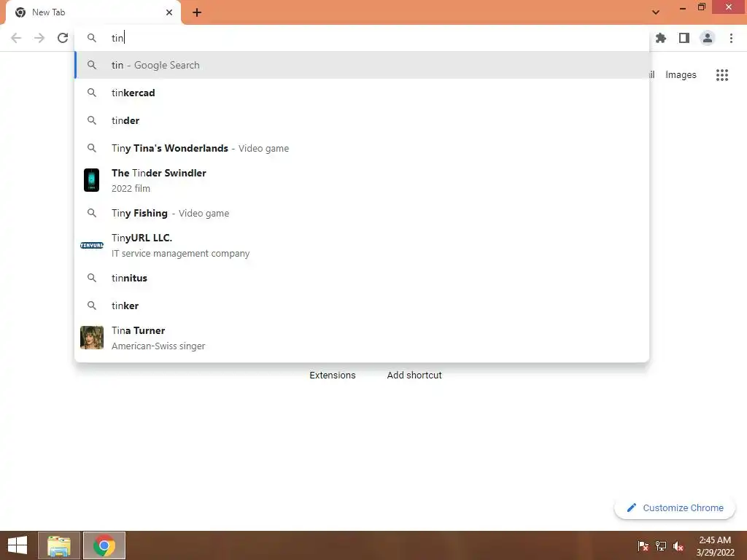Open the Action Center flag icon
The image size is (747, 560).
[x=643, y=546]
